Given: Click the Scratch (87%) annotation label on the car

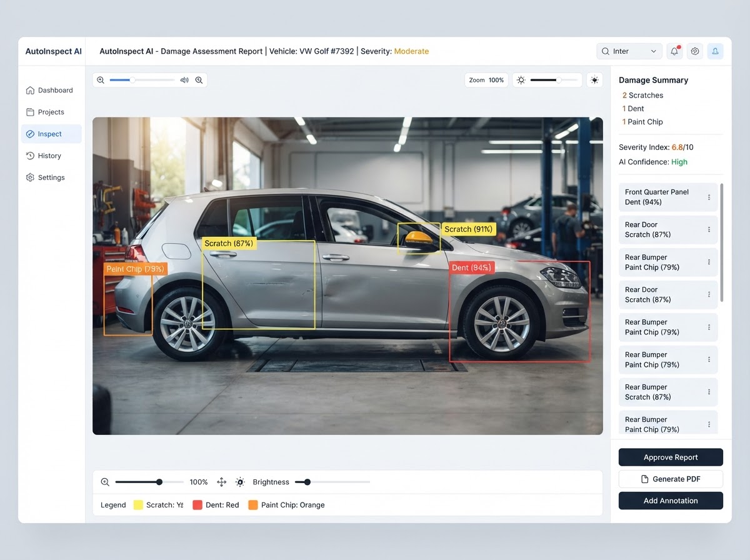Looking at the screenshot, I should pyautogui.click(x=229, y=243).
